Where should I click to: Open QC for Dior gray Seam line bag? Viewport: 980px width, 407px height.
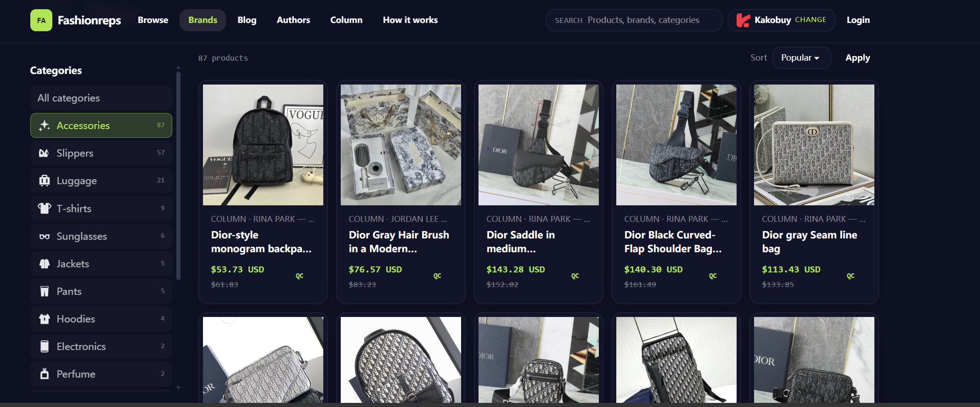850,276
